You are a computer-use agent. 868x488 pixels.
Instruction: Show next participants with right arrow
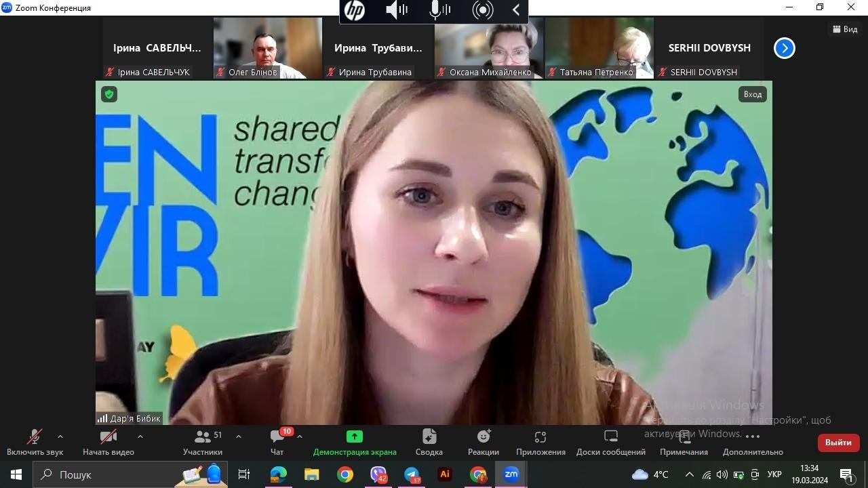click(785, 48)
